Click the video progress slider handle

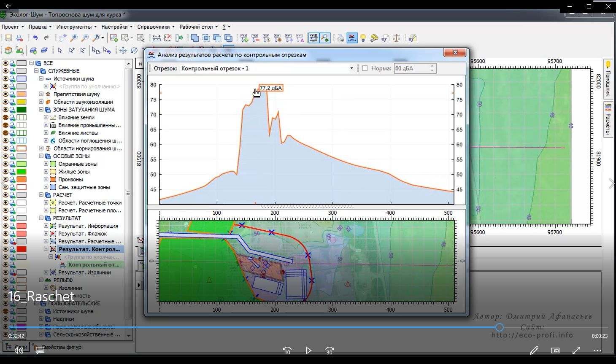500,327
